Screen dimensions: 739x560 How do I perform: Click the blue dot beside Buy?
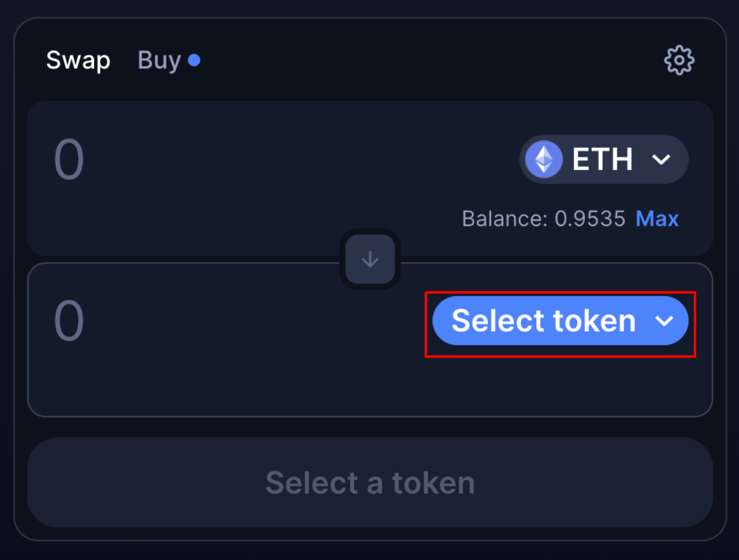tap(194, 60)
